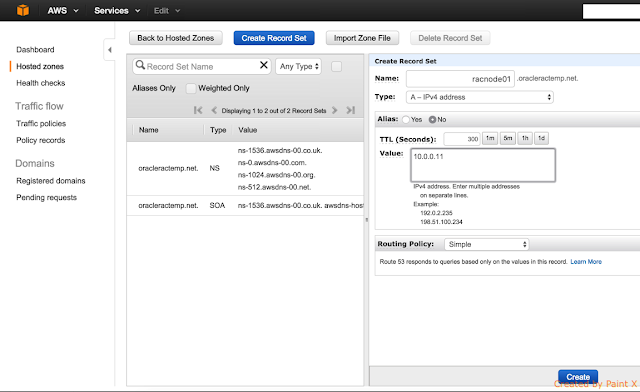The height and width of the screenshot is (392, 640).
Task: Clear the Record Set Name search field
Action: pos(264,65)
